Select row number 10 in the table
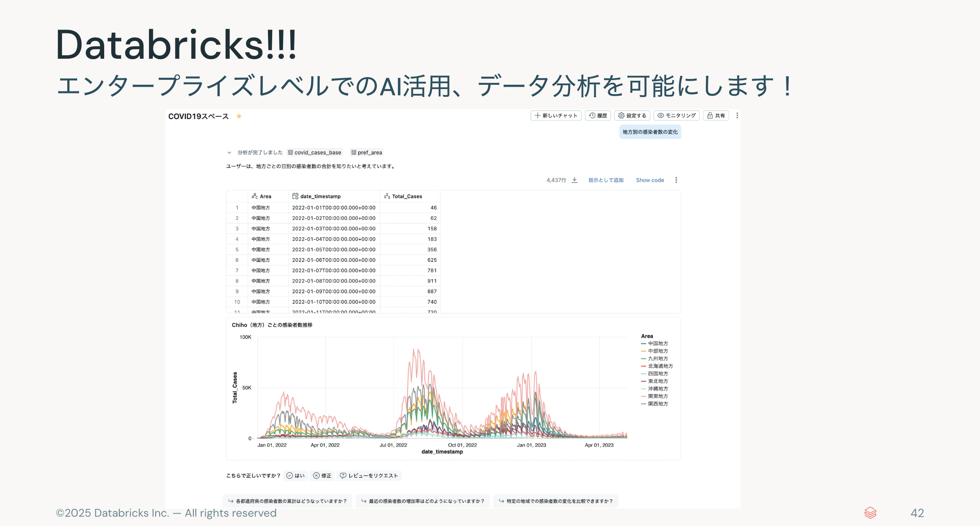 (x=237, y=302)
